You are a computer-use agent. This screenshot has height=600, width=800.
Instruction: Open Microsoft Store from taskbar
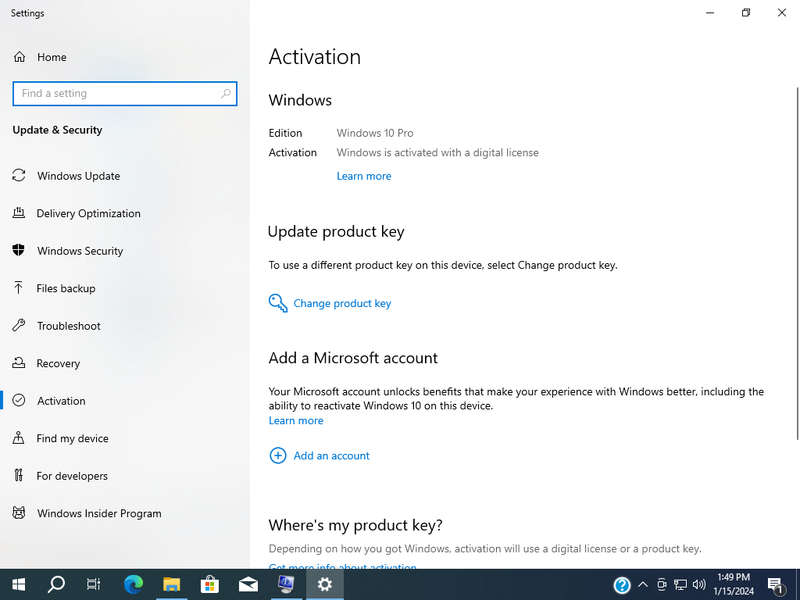click(x=210, y=584)
